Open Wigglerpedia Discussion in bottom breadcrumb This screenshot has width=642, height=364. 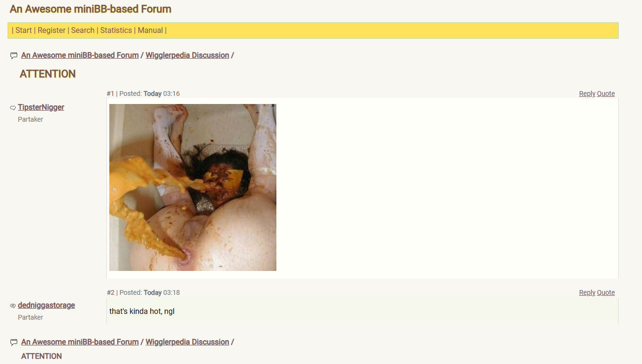coord(187,342)
